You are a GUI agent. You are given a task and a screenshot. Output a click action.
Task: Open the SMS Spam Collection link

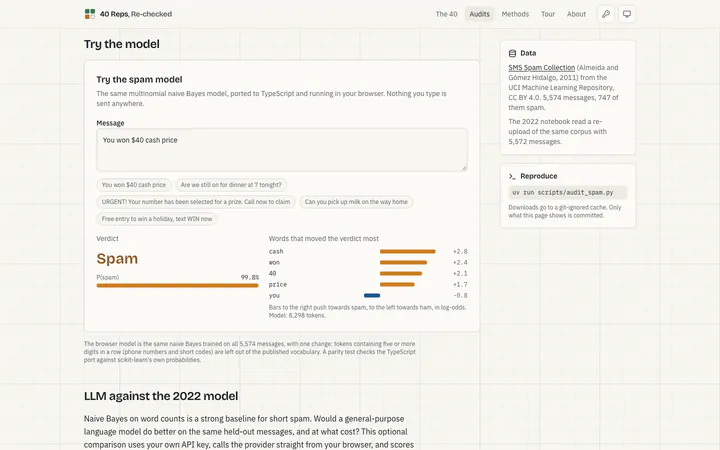coord(541,68)
